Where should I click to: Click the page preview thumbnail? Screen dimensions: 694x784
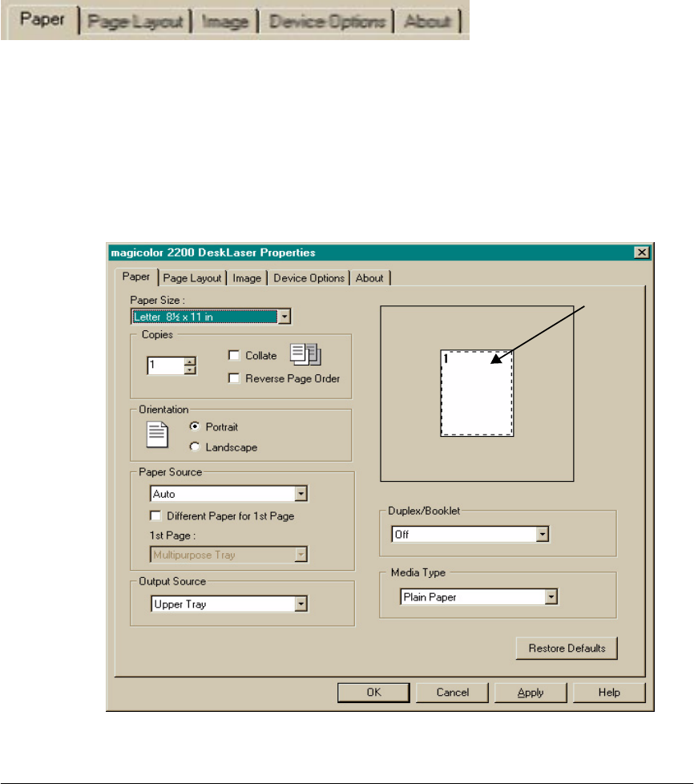[477, 394]
